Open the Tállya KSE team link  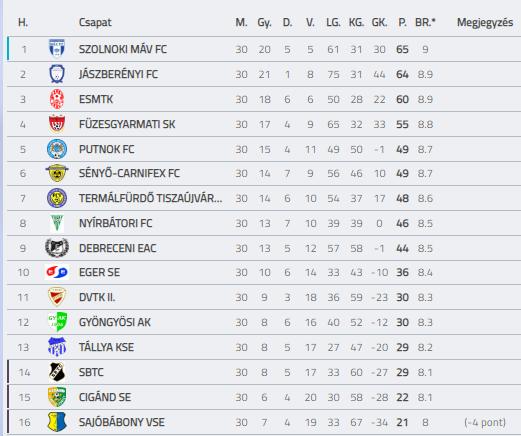(106, 347)
